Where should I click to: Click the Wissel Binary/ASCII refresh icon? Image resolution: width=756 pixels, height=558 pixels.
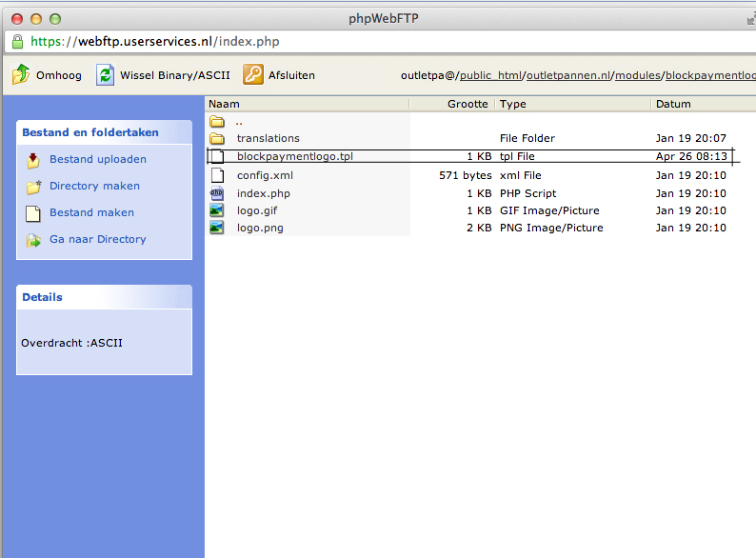pyautogui.click(x=105, y=75)
